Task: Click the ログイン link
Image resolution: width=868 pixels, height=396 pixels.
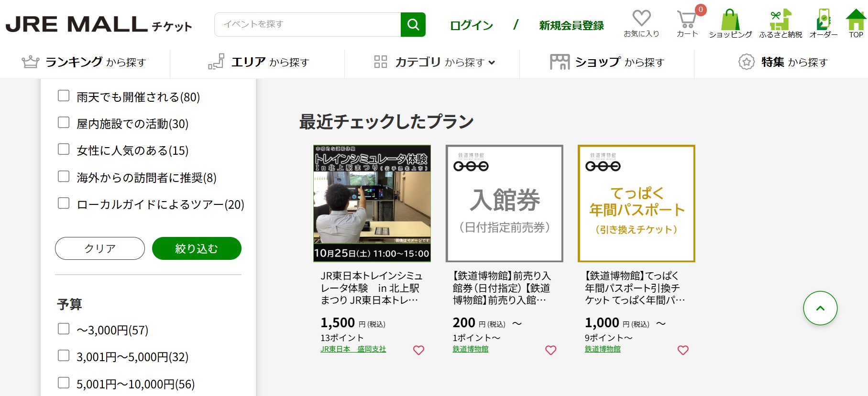Action: click(x=472, y=25)
